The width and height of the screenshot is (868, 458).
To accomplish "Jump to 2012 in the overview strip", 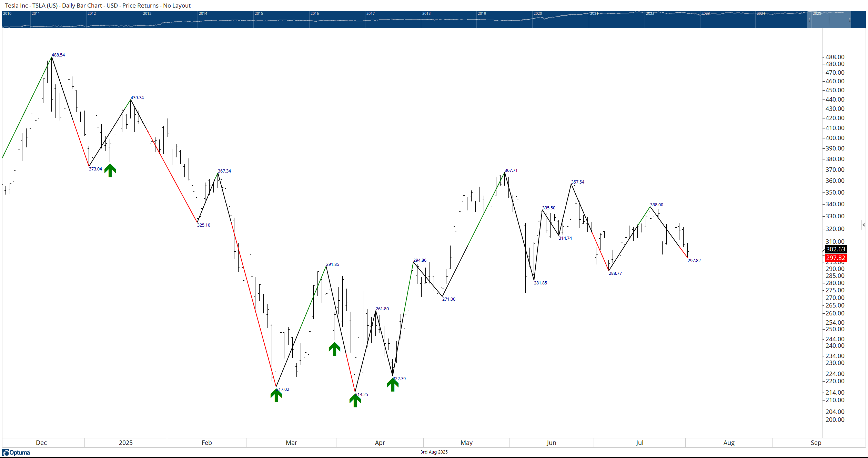I will click(92, 13).
